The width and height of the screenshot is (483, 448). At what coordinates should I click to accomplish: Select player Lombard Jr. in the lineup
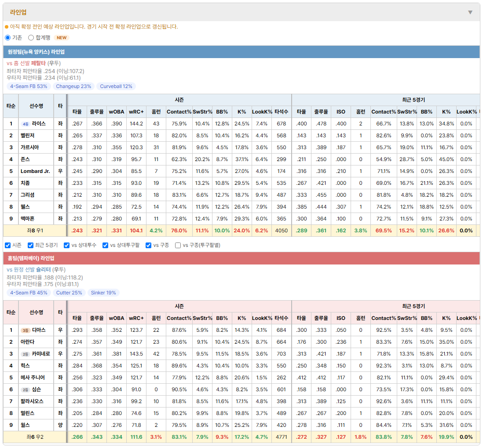[35, 171]
